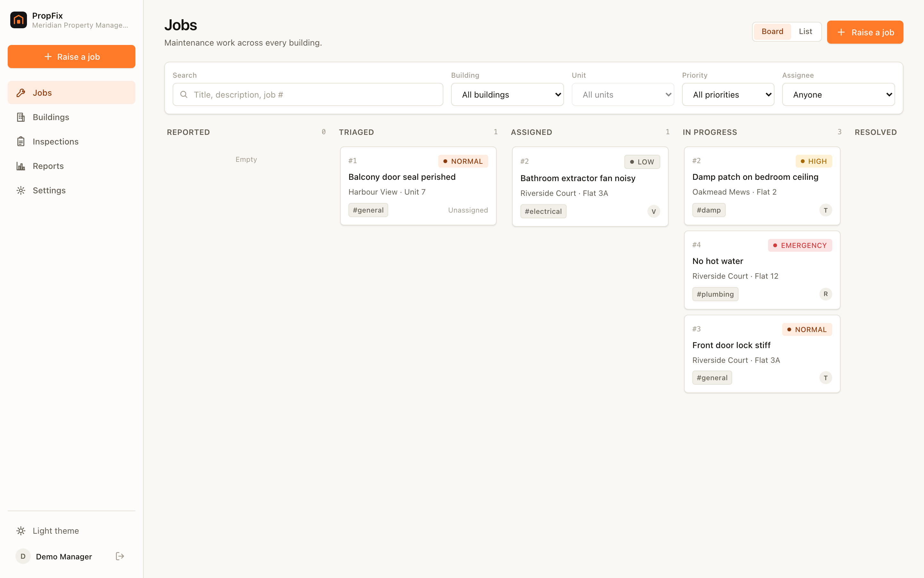Open the Assignee filter dropdown
The width and height of the screenshot is (924, 578).
click(x=838, y=94)
